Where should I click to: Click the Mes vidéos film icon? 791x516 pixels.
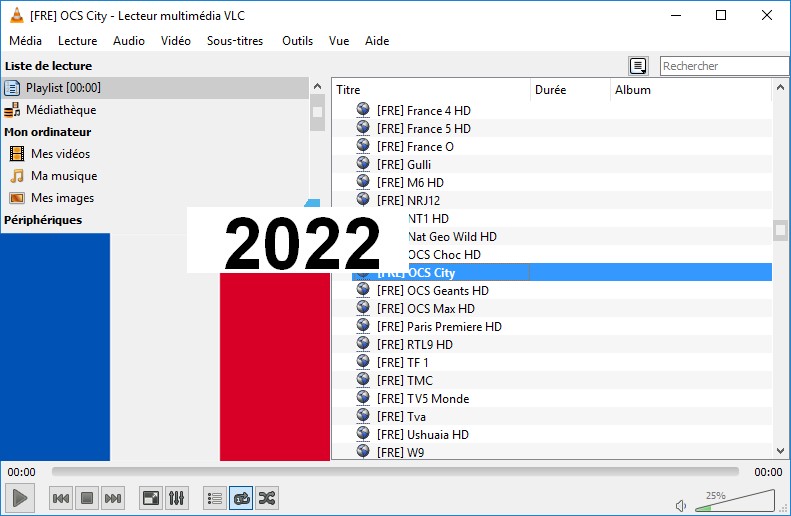[x=17, y=154]
